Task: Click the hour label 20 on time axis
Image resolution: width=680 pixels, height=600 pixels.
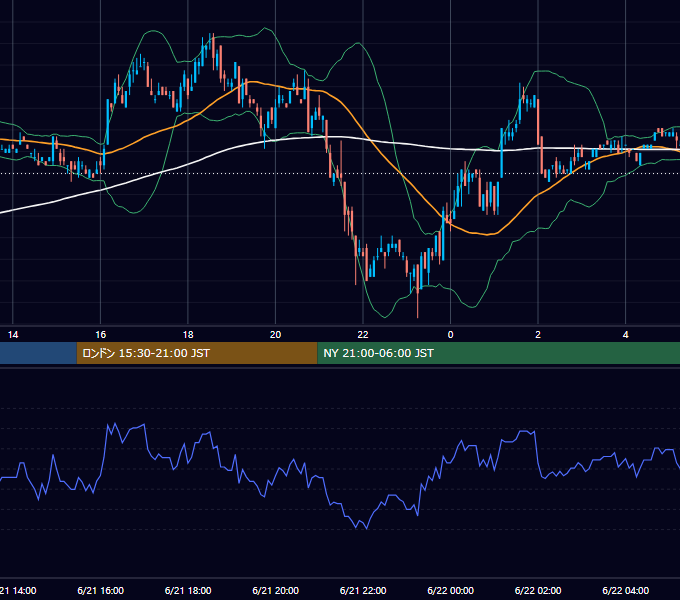Action: coord(275,335)
